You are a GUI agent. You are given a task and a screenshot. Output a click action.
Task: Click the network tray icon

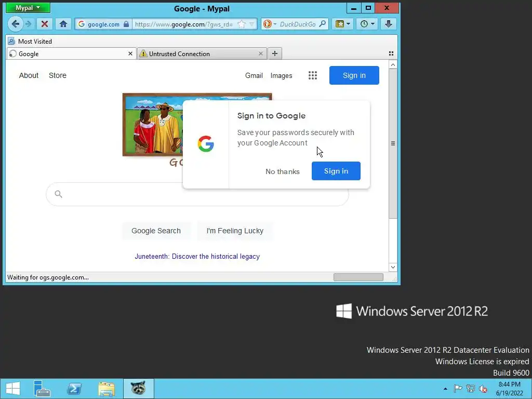click(471, 389)
